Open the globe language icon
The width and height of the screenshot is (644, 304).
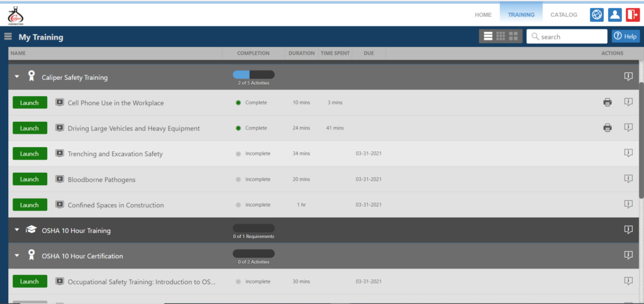click(596, 15)
